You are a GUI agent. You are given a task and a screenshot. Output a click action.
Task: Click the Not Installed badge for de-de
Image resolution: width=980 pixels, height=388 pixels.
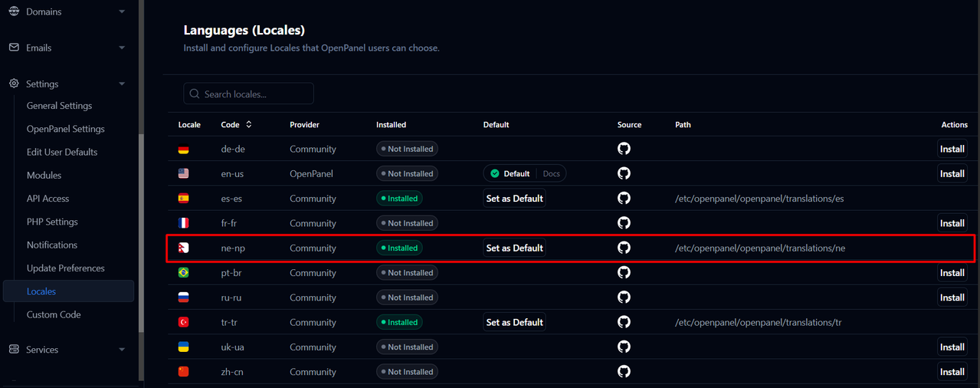407,149
